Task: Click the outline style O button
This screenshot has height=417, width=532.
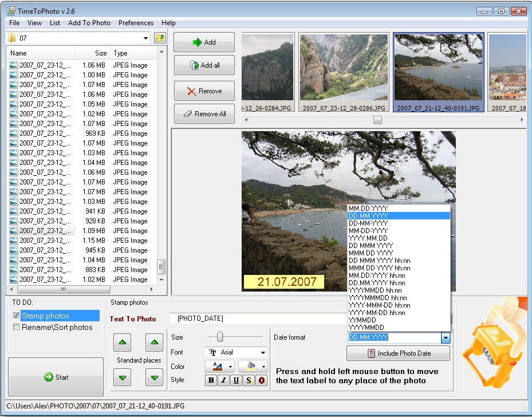Action: click(262, 380)
